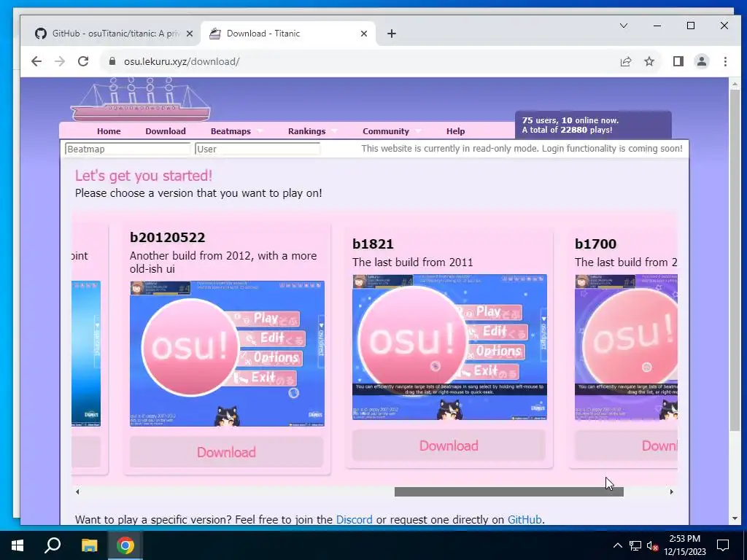The image size is (747, 560).
Task: Click the User search field
Action: 258,149
